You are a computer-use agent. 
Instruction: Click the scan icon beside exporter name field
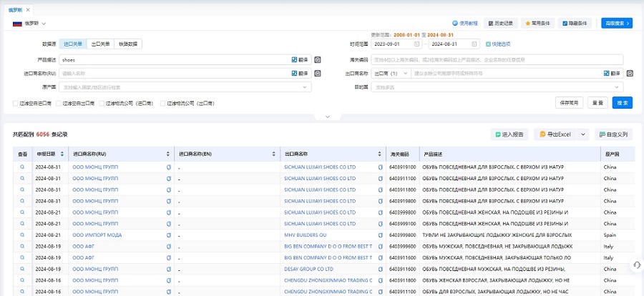click(x=630, y=73)
